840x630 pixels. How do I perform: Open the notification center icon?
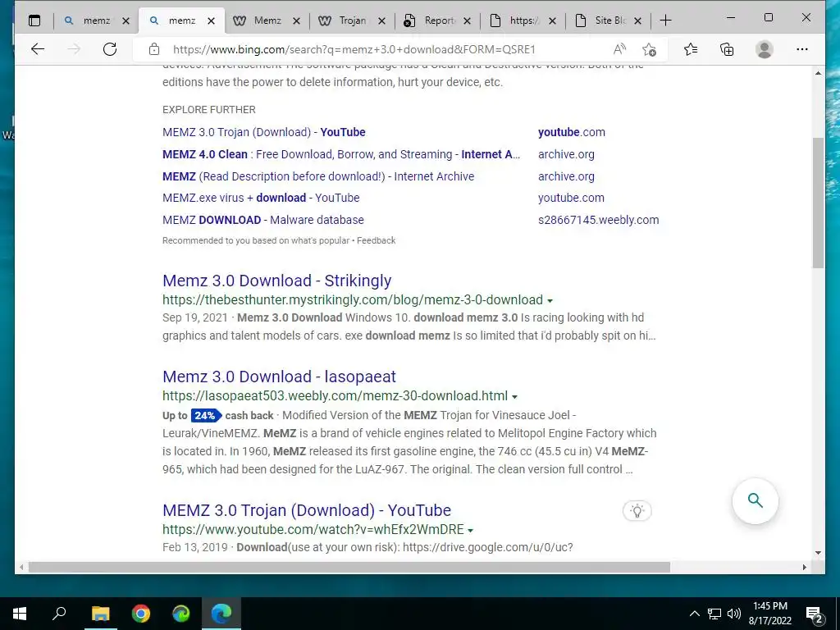point(815,614)
